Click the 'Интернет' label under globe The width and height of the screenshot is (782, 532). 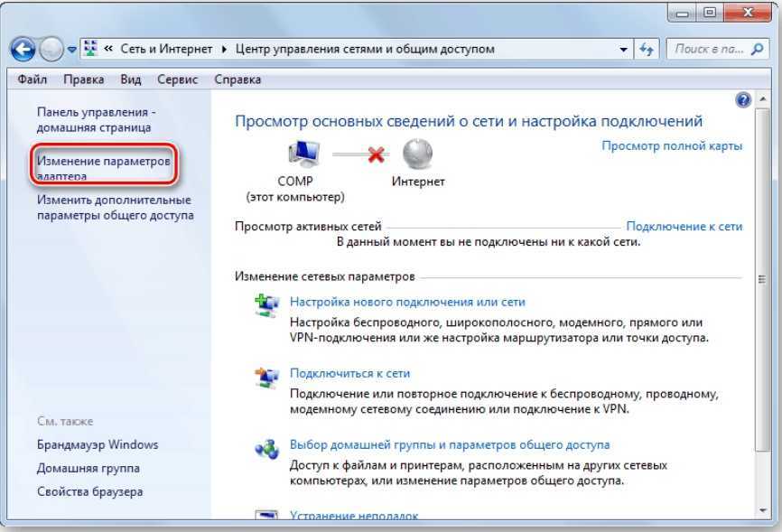point(418,182)
